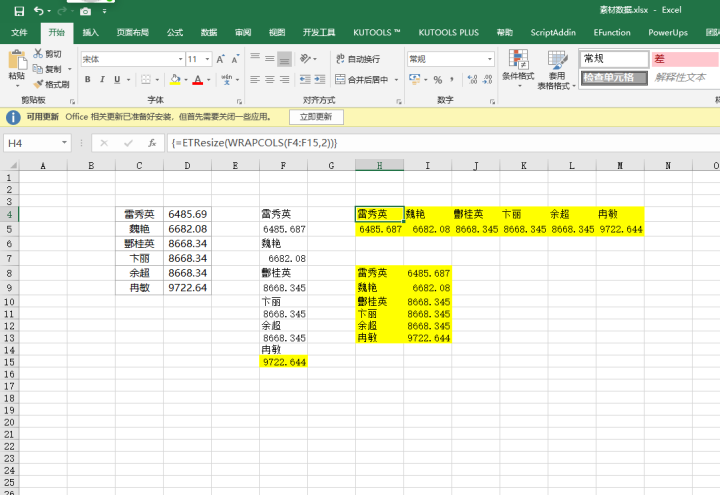This screenshot has height=495, width=720.
Task: Click the decrease decimal icon
Action: (x=488, y=79)
